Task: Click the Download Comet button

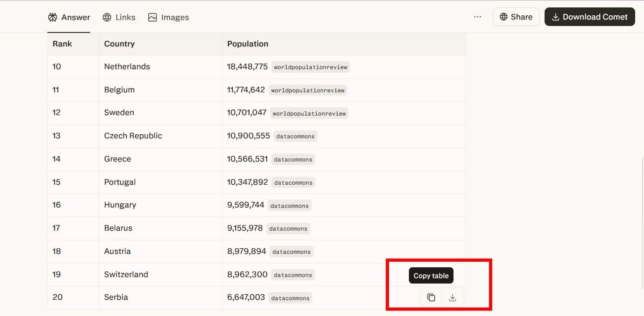Action: pos(590,17)
